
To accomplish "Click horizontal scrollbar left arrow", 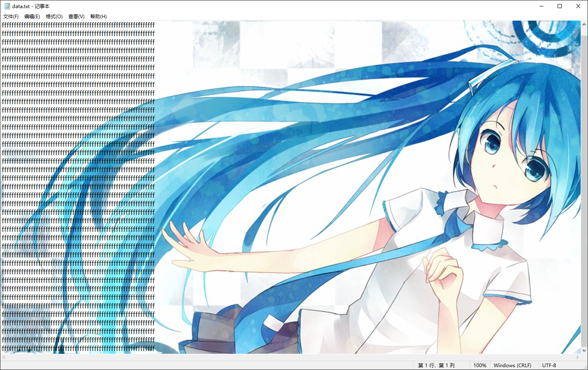I will coord(4,357).
